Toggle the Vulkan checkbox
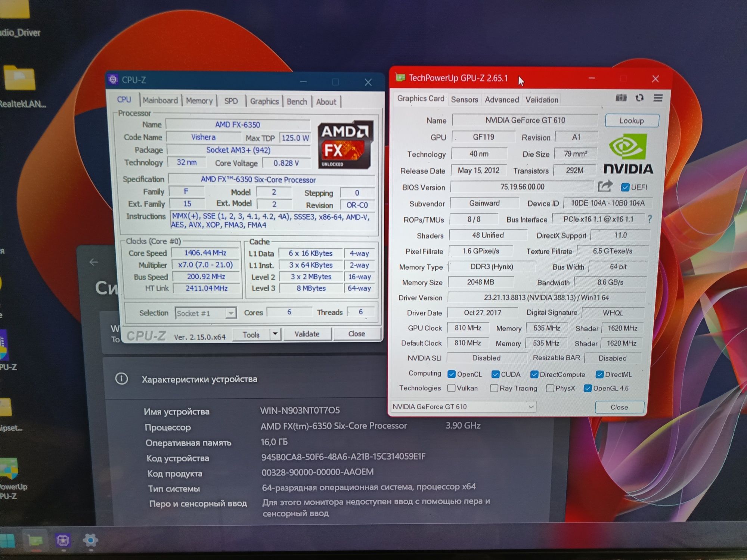 pyautogui.click(x=451, y=388)
